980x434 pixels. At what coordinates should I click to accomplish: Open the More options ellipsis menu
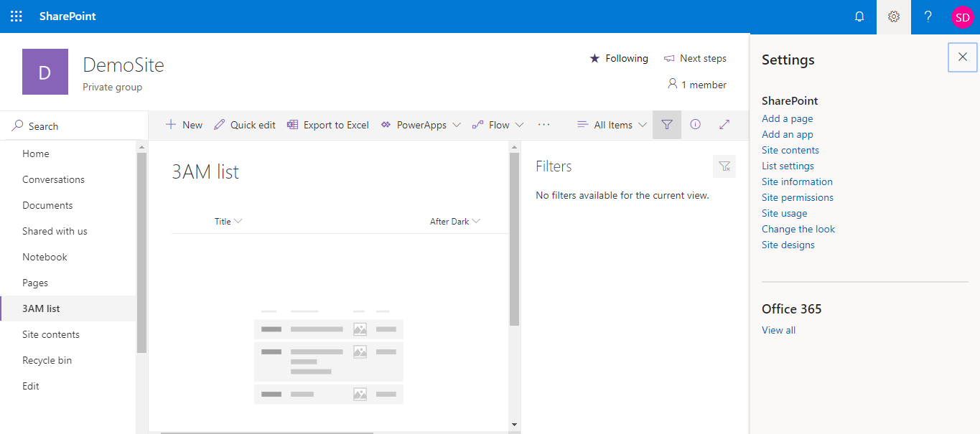pyautogui.click(x=543, y=124)
